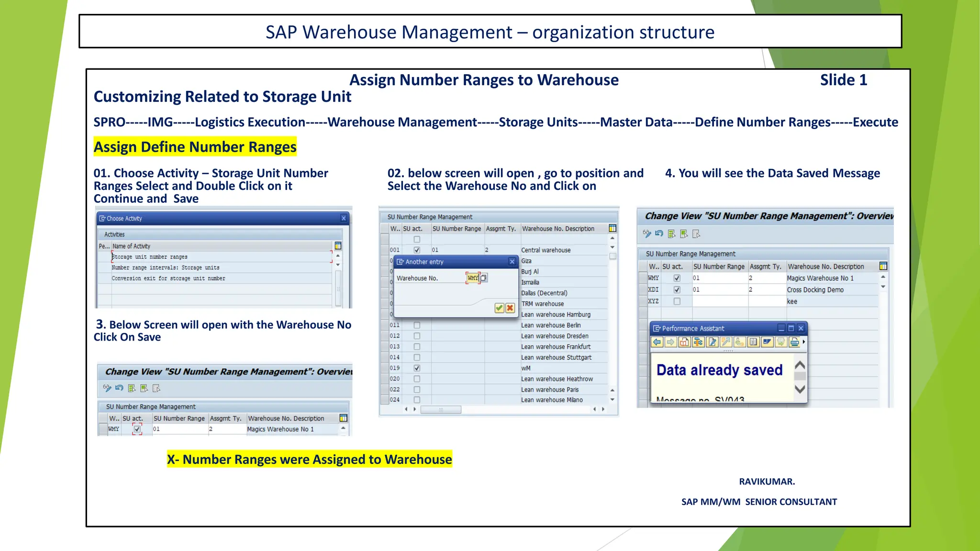Toggle SU act. checkbox for XDI row

coord(677,290)
